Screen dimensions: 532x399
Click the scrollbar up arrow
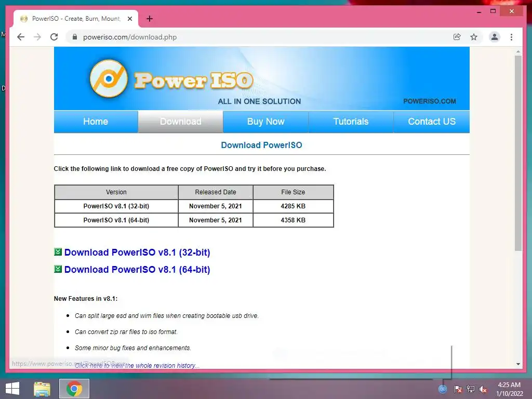[x=518, y=51]
